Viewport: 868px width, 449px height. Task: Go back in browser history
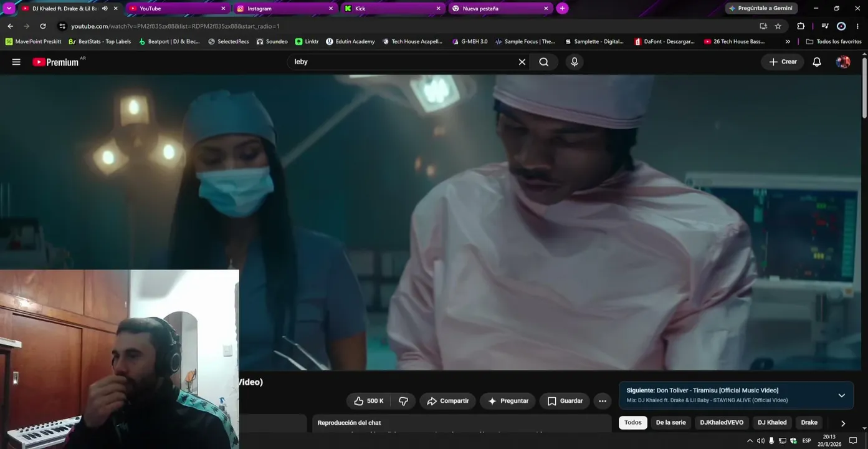point(10,26)
